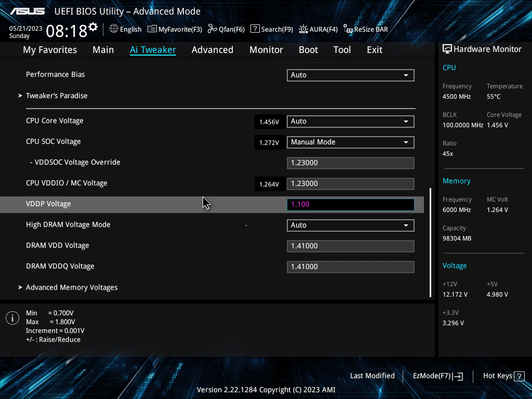Open AURA(F4) lighting icon
Viewport: 532px width, 399px height.
(303, 29)
